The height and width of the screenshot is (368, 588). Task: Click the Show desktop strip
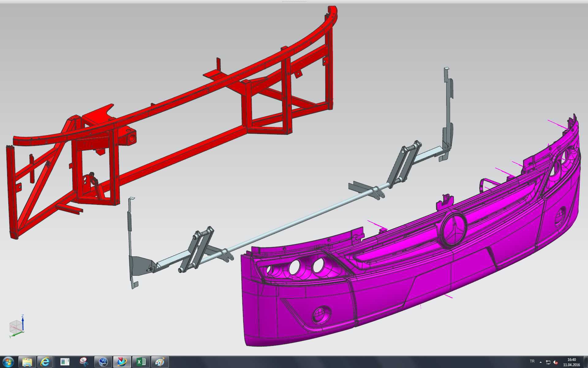pyautogui.click(x=586, y=362)
